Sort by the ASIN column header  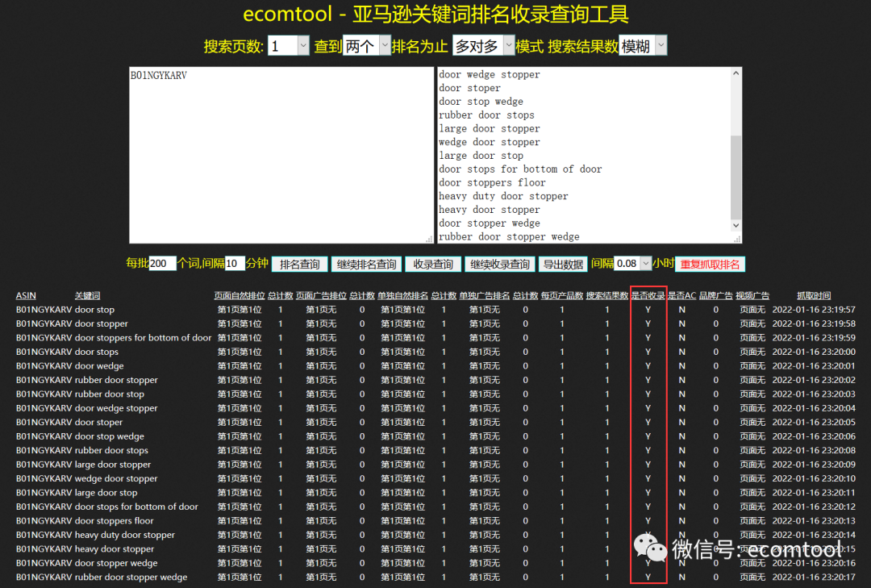pos(26,296)
